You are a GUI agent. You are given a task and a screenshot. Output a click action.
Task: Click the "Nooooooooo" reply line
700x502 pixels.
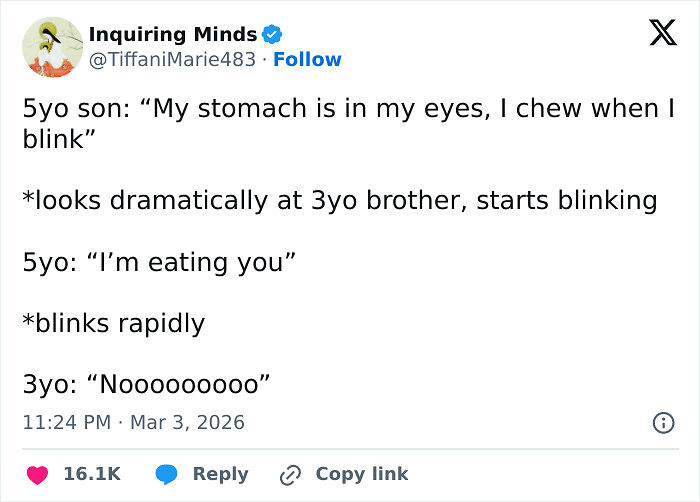(147, 384)
